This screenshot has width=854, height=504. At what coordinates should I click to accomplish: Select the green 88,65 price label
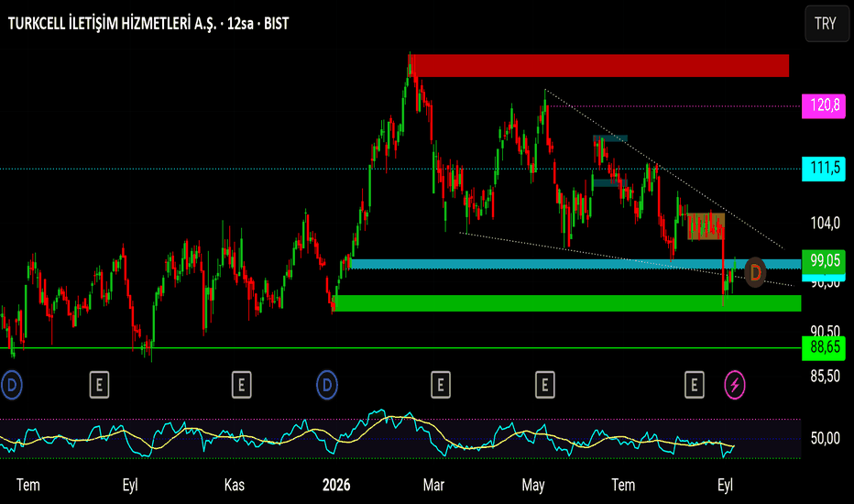[x=824, y=347]
